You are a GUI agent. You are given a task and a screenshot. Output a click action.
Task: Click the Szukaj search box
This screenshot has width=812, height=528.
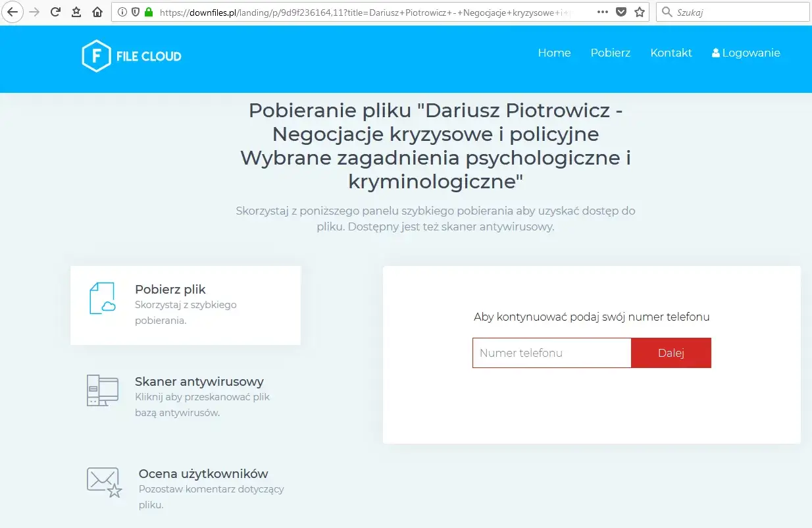[x=732, y=11]
